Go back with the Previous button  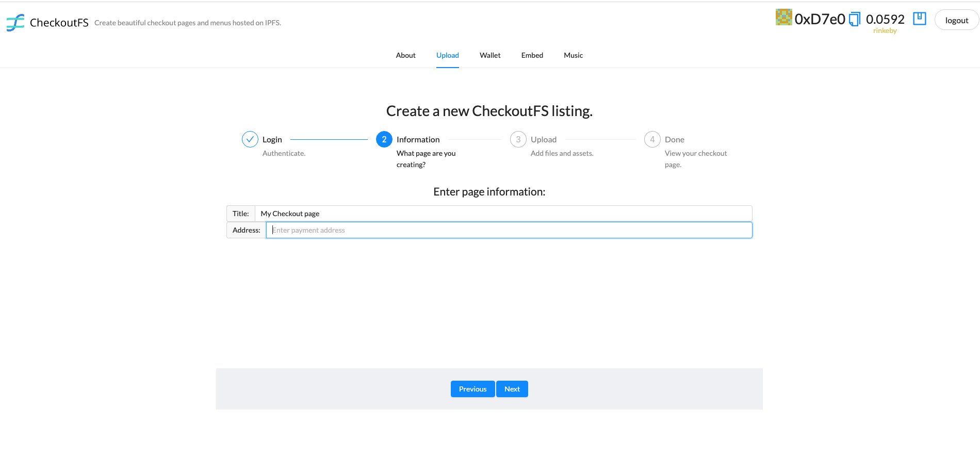pyautogui.click(x=473, y=389)
